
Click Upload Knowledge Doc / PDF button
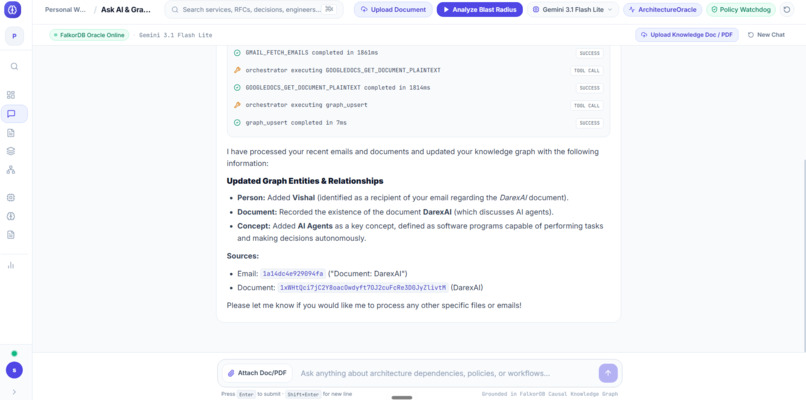[687, 35]
